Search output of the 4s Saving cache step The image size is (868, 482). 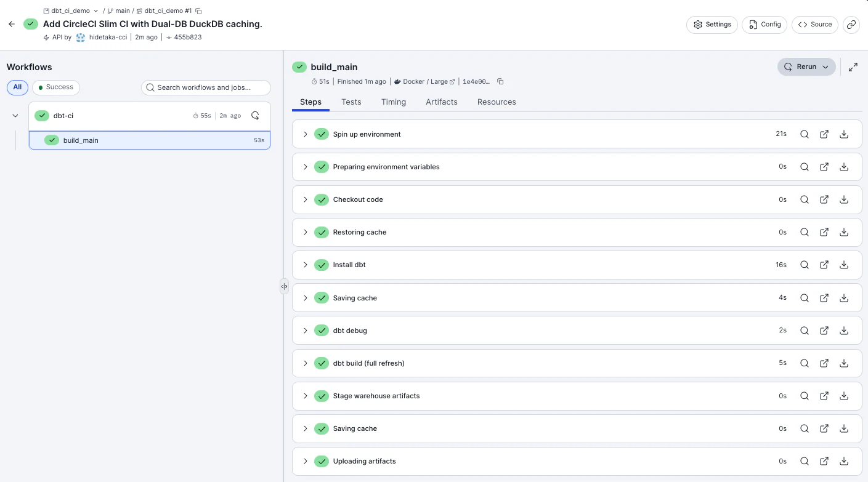804,298
